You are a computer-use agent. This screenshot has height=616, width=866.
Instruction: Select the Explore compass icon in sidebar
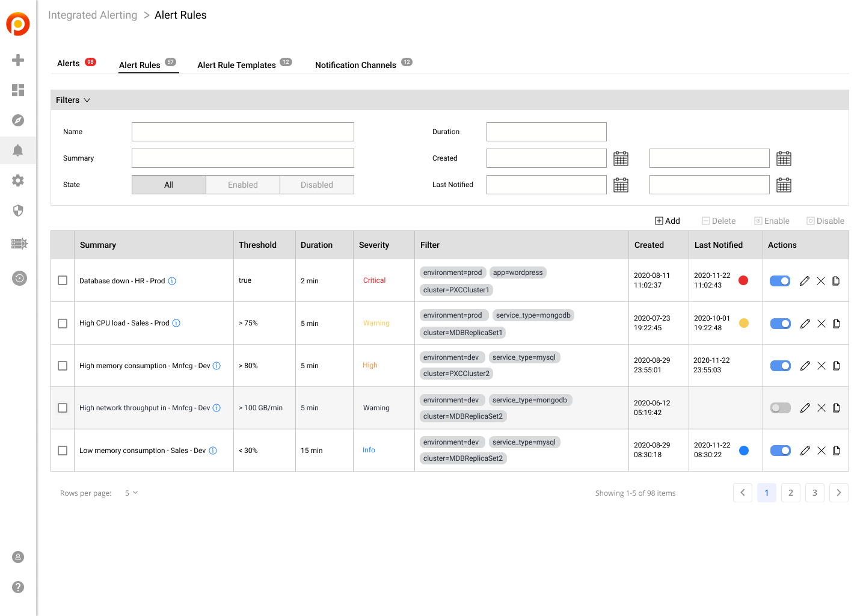pos(18,120)
